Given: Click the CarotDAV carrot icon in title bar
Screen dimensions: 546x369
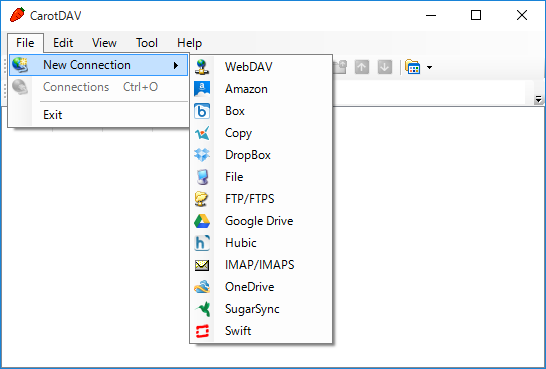Looking at the screenshot, I should pos(17,15).
